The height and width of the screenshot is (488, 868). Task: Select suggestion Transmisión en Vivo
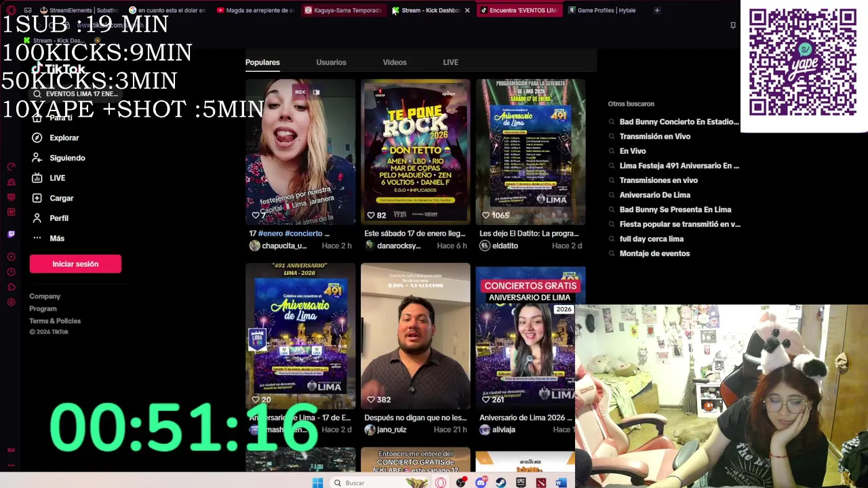[x=655, y=136]
